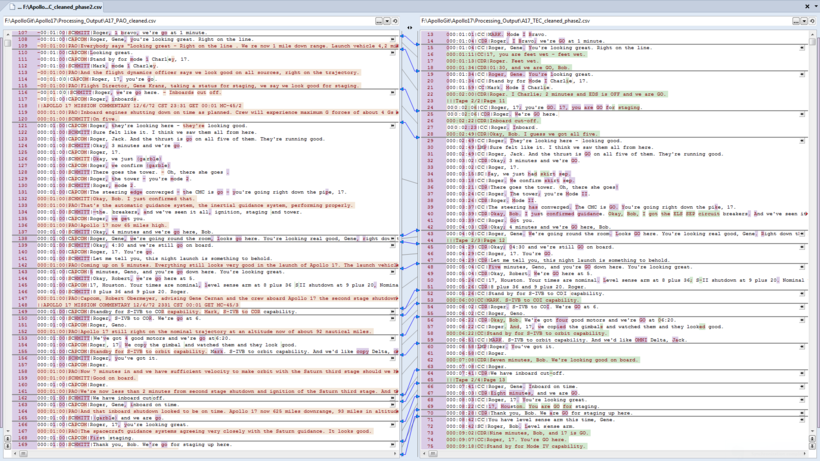This screenshot has width=820, height=461.
Task: Click the swap panes arrows icon between files
Action: 409,28
